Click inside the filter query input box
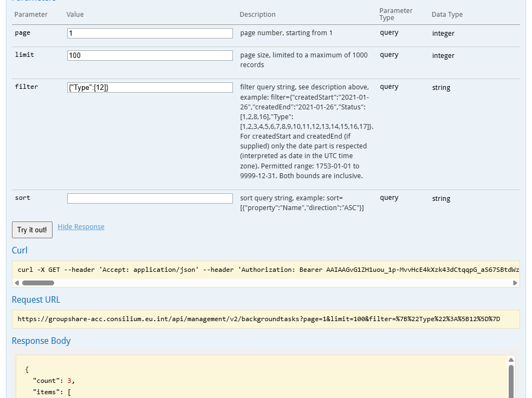 coord(149,87)
